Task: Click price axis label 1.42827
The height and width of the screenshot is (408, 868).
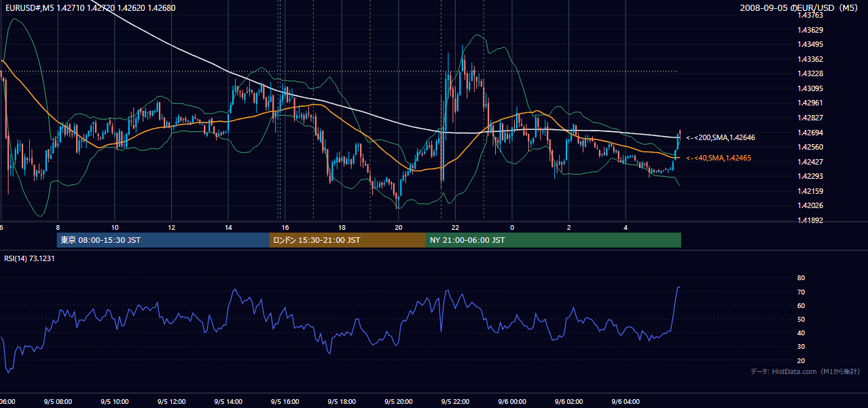Action: [x=812, y=118]
